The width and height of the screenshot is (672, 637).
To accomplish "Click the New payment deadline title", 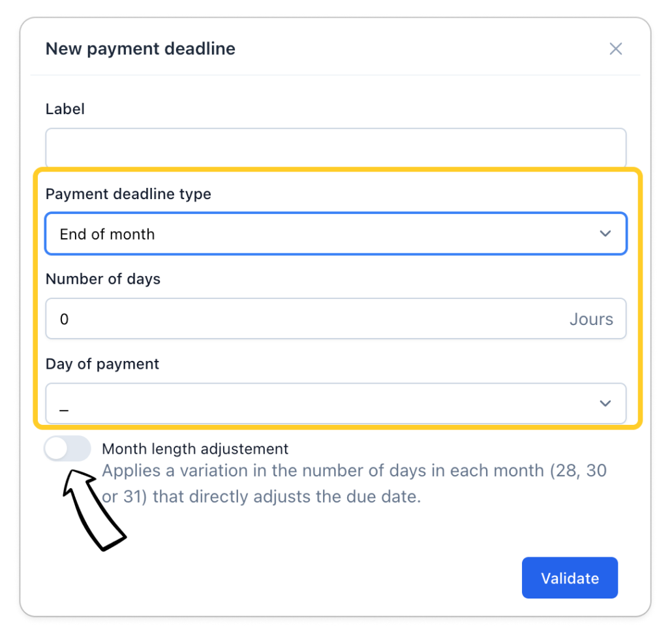I will pyautogui.click(x=140, y=49).
